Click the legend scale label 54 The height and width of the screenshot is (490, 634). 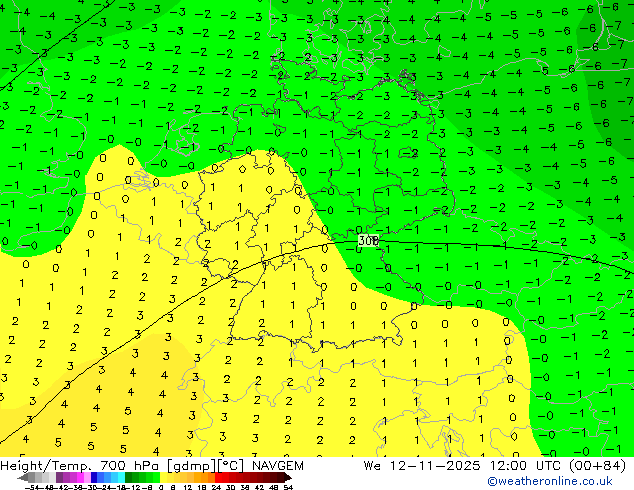287,487
